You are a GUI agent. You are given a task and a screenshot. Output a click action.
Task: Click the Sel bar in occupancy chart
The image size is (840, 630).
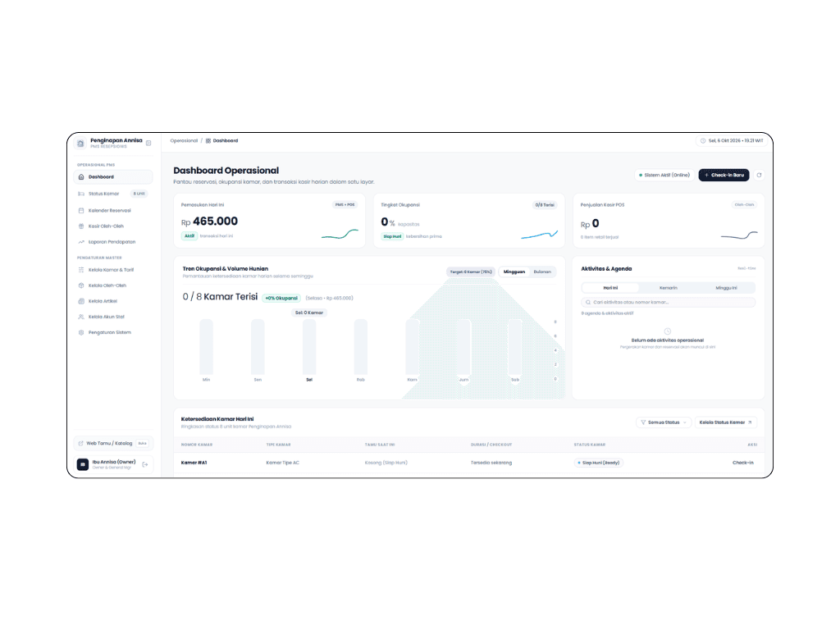(309, 347)
